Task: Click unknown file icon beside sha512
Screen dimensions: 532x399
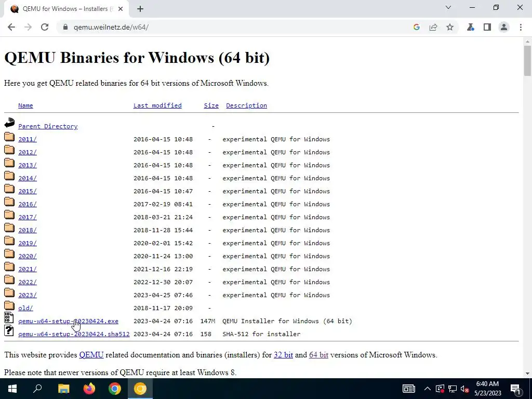Action: tap(9, 331)
